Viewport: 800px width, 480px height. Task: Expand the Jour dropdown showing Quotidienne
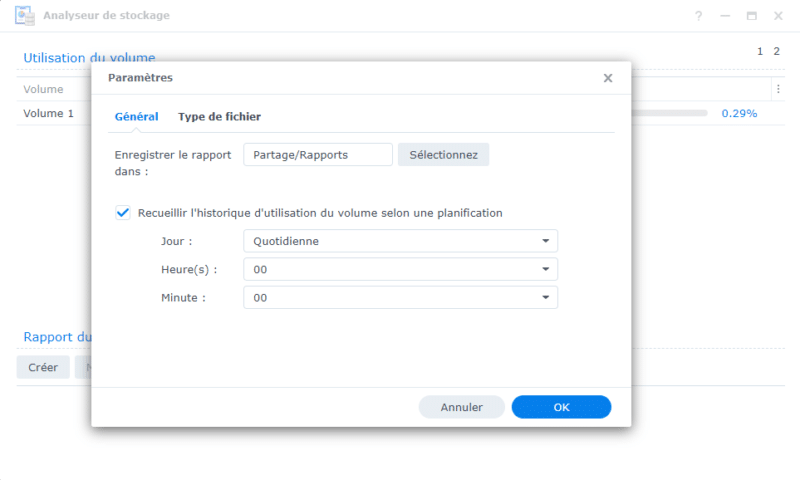400,241
